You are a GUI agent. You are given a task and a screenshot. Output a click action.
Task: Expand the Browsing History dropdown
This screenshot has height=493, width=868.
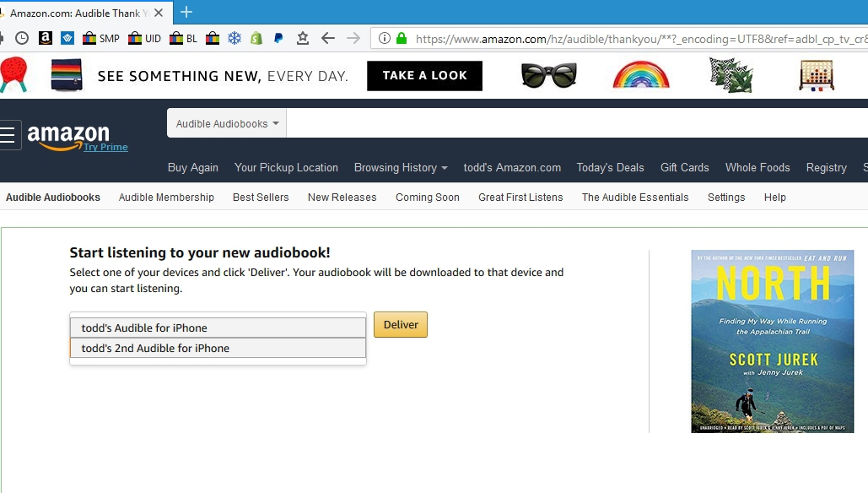pos(401,167)
